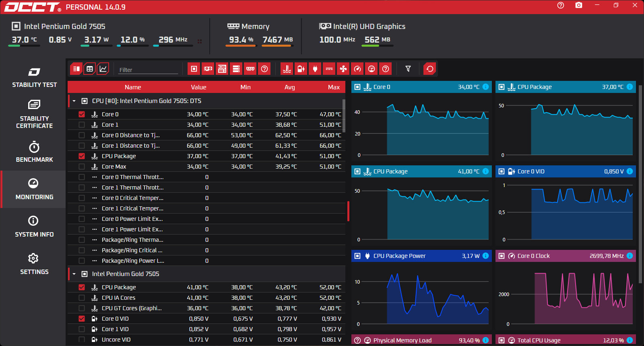Toggle the fan sensor type filter
This screenshot has height=346, width=644.
click(343, 69)
